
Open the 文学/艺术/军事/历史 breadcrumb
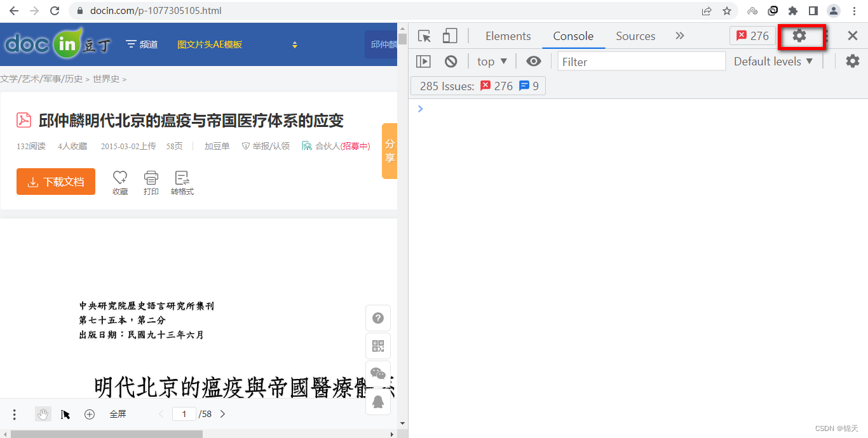[41, 79]
